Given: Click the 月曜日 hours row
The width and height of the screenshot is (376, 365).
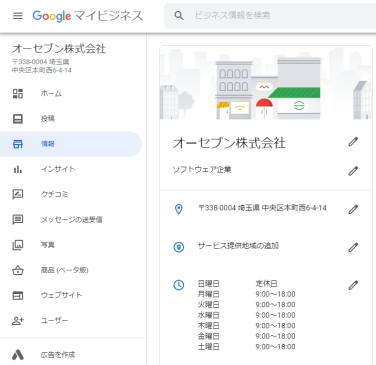Looking at the screenshot, I should pyautogui.click(x=247, y=294).
